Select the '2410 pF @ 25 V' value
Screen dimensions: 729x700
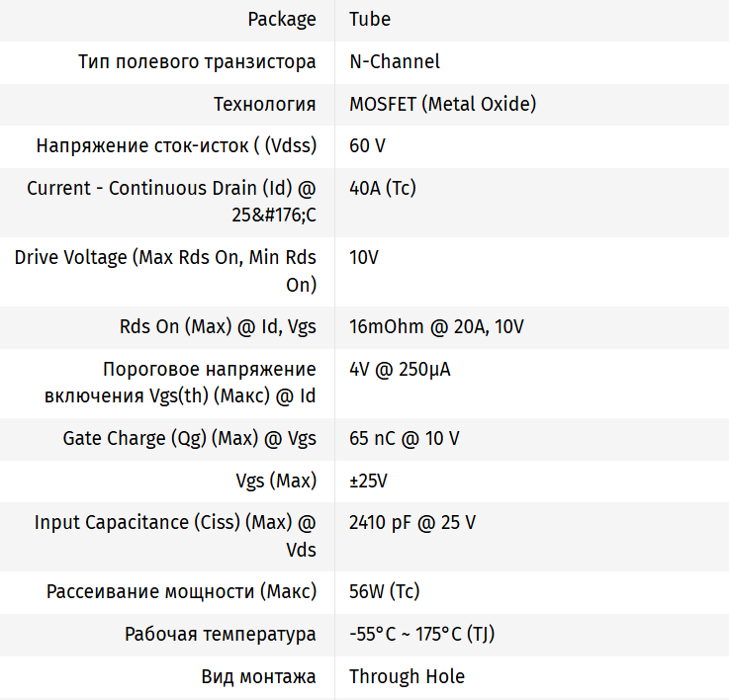pos(412,523)
